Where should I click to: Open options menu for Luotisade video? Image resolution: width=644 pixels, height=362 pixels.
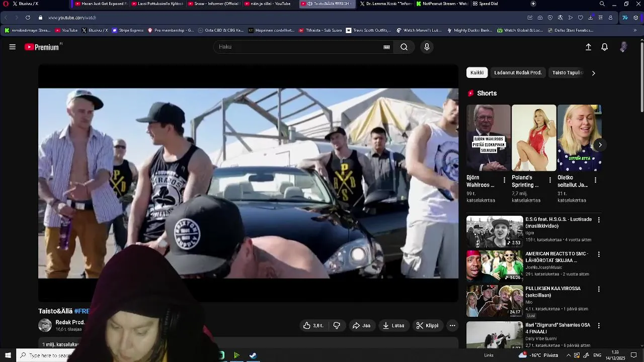pos(599,220)
